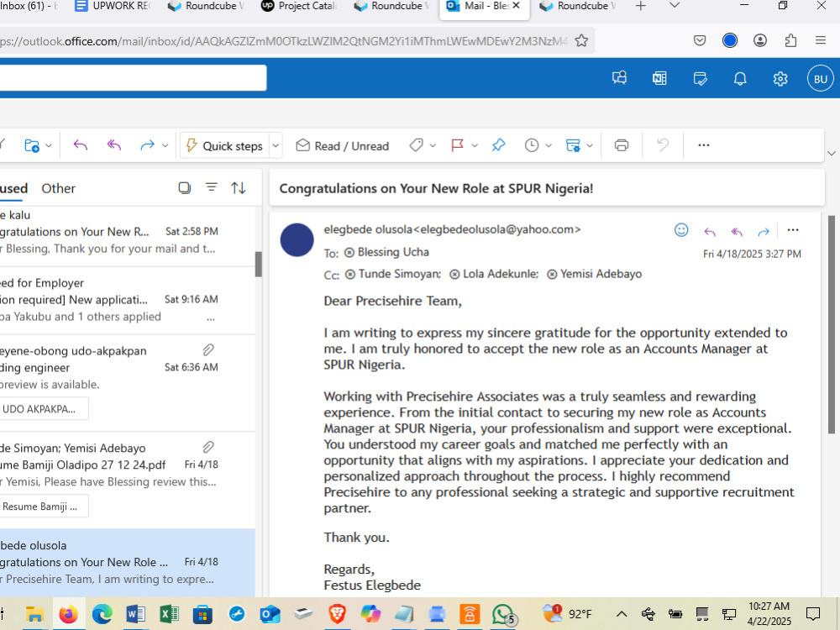The height and width of the screenshot is (630, 840).
Task: Click the Quick steps button
Action: point(224,145)
